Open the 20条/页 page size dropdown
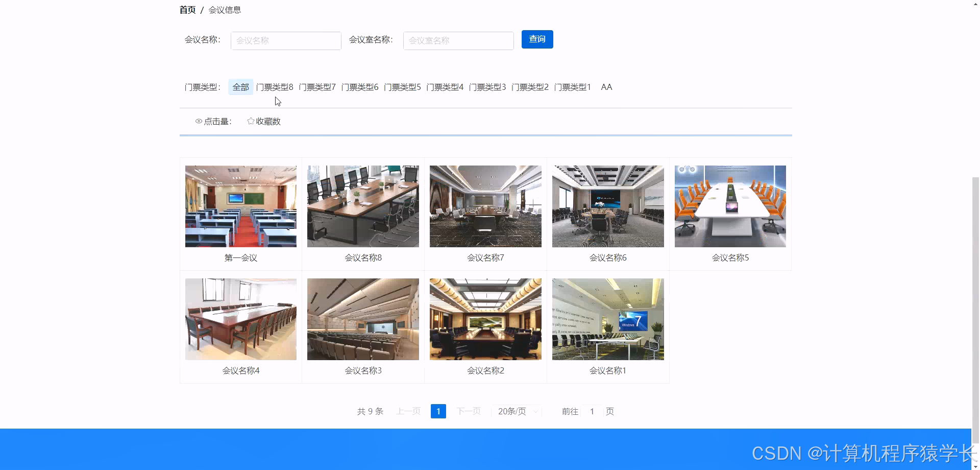The width and height of the screenshot is (980, 470). (512, 411)
